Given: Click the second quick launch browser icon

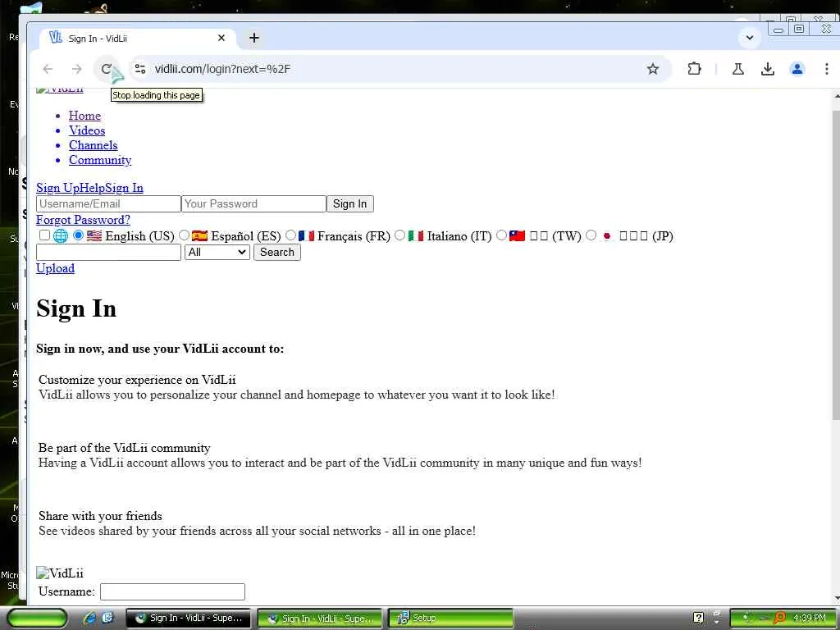Looking at the screenshot, I should pos(107,619).
